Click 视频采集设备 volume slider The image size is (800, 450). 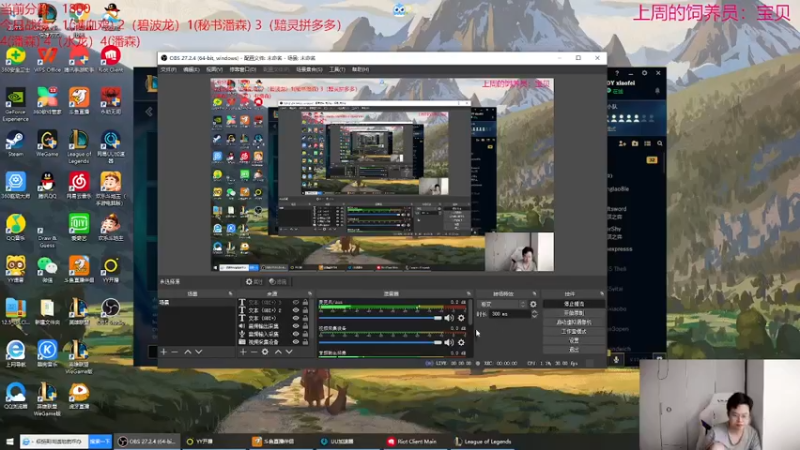(380, 342)
